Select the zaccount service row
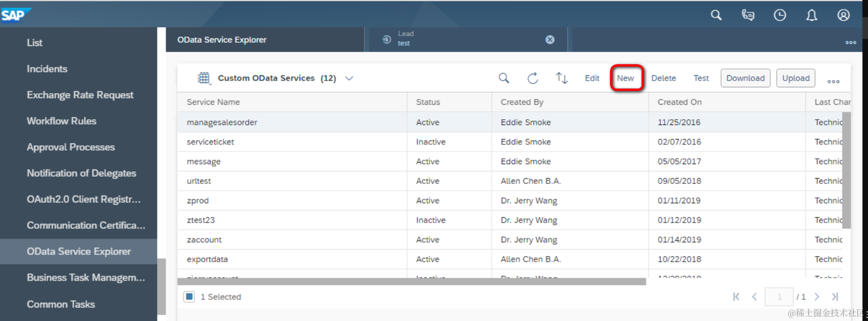This screenshot has height=321, width=868. click(x=510, y=239)
